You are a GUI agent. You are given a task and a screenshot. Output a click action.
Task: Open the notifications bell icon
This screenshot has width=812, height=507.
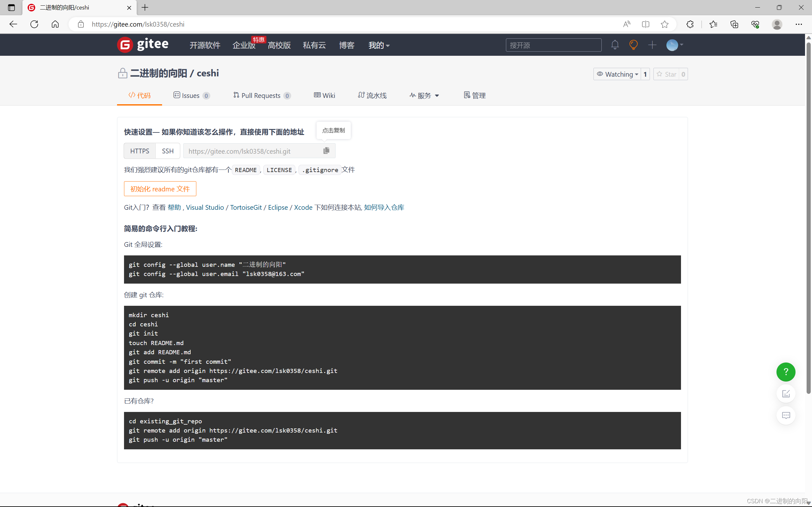[615, 45]
